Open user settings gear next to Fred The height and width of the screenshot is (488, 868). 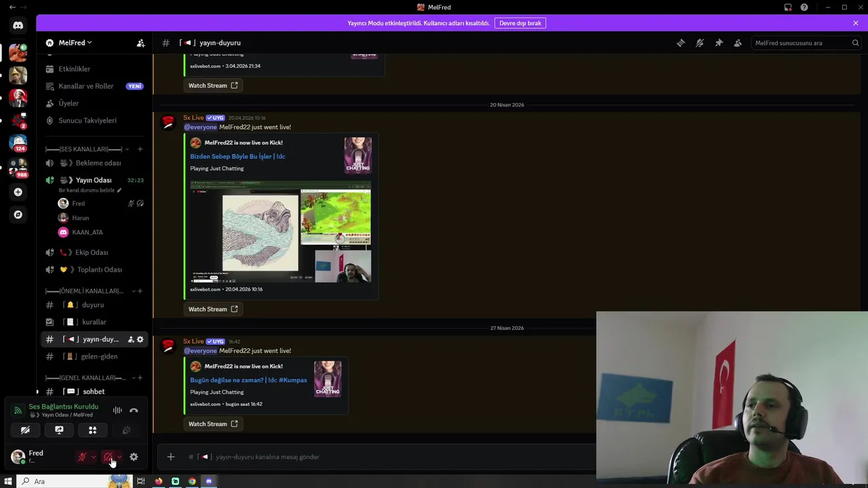pos(134,457)
